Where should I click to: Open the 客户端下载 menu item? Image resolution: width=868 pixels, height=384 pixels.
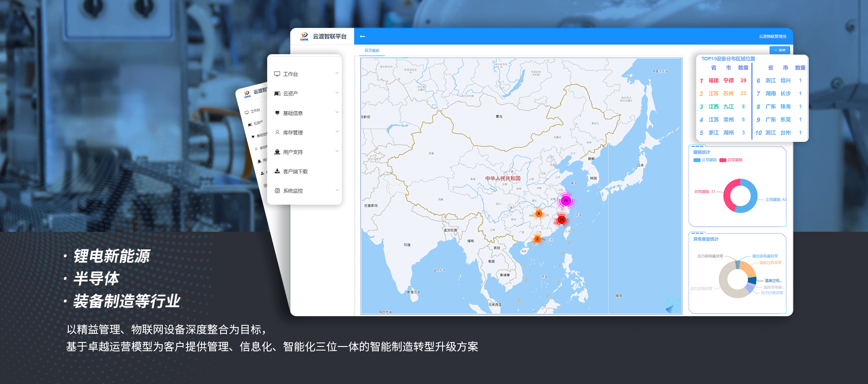pyautogui.click(x=295, y=172)
